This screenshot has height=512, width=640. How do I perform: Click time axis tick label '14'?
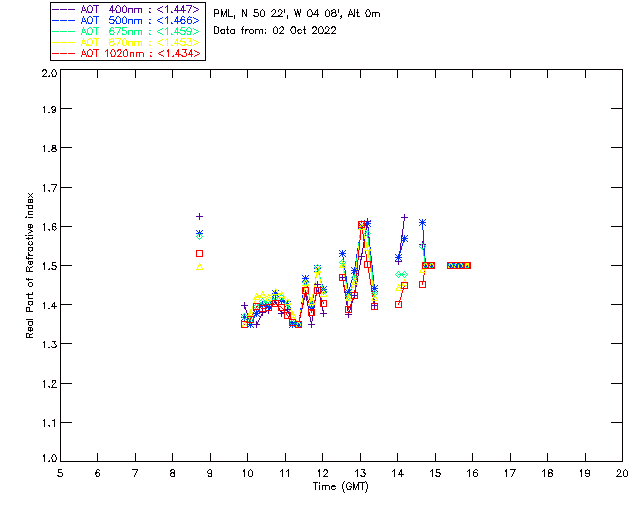pyautogui.click(x=398, y=473)
